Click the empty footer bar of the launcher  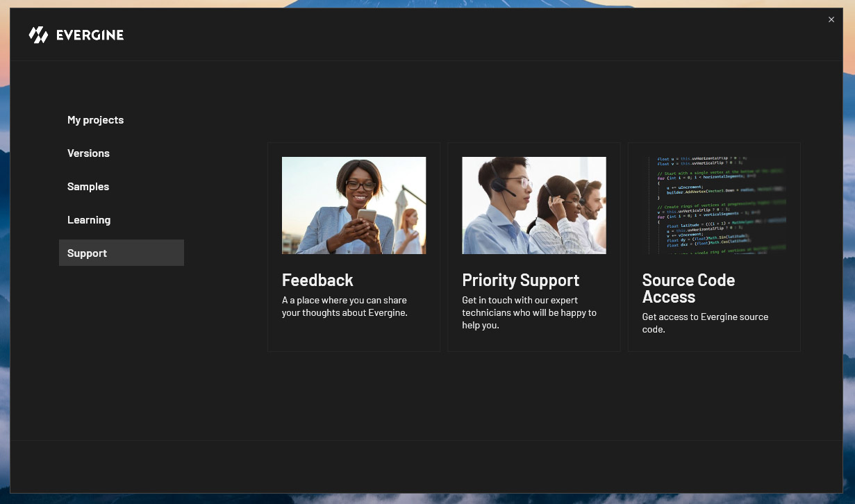426,467
